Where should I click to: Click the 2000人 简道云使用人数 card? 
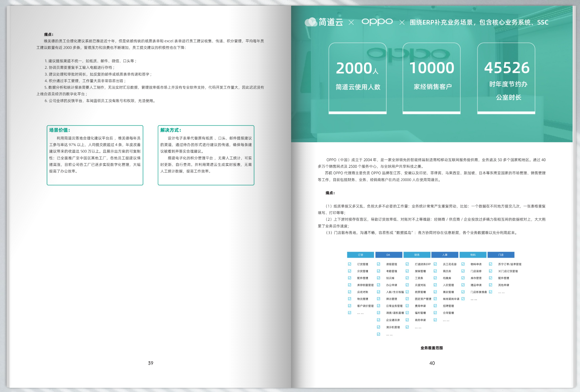[357, 78]
